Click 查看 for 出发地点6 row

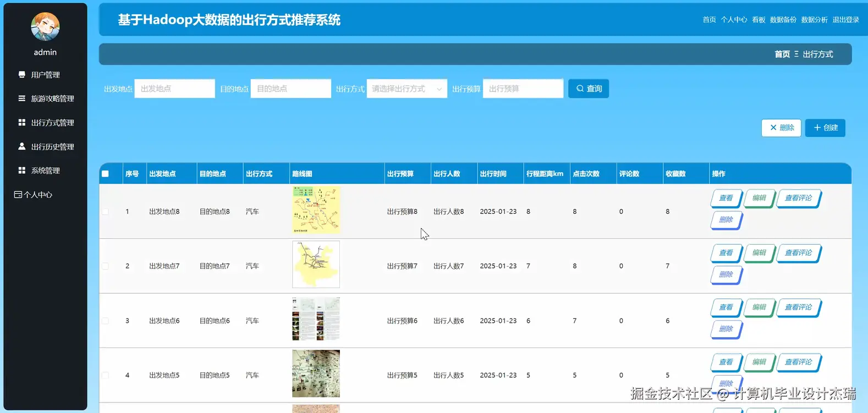point(726,307)
